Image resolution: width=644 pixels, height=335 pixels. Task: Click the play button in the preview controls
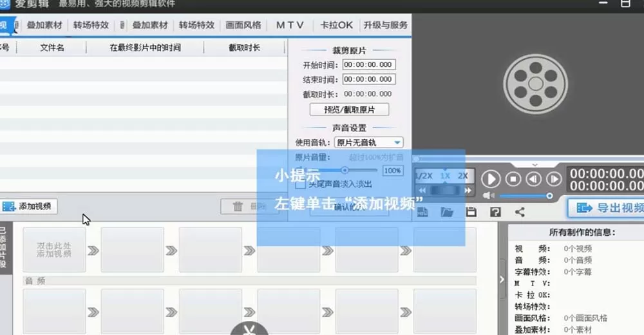click(x=490, y=179)
